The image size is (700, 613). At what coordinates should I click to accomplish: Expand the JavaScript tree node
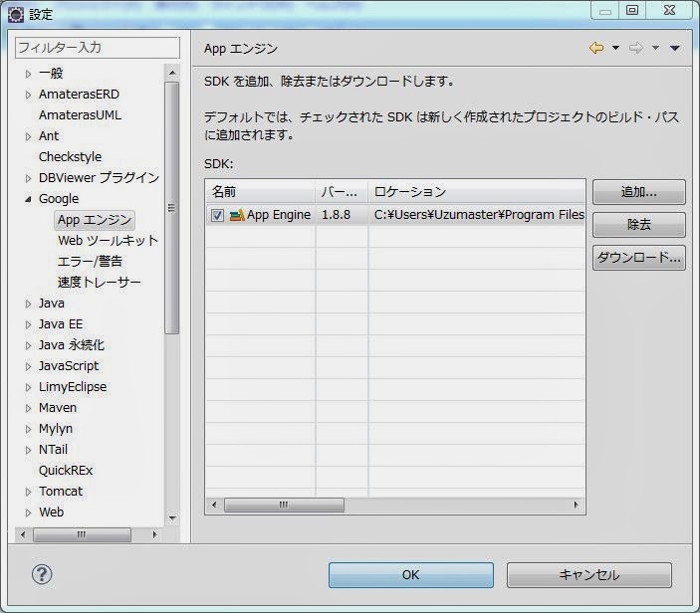[28, 367]
